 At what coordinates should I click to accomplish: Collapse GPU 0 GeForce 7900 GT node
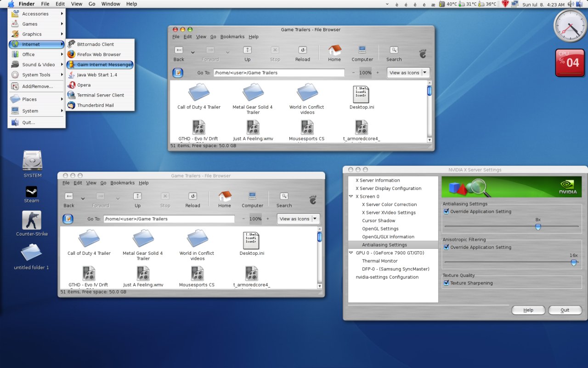tap(351, 253)
